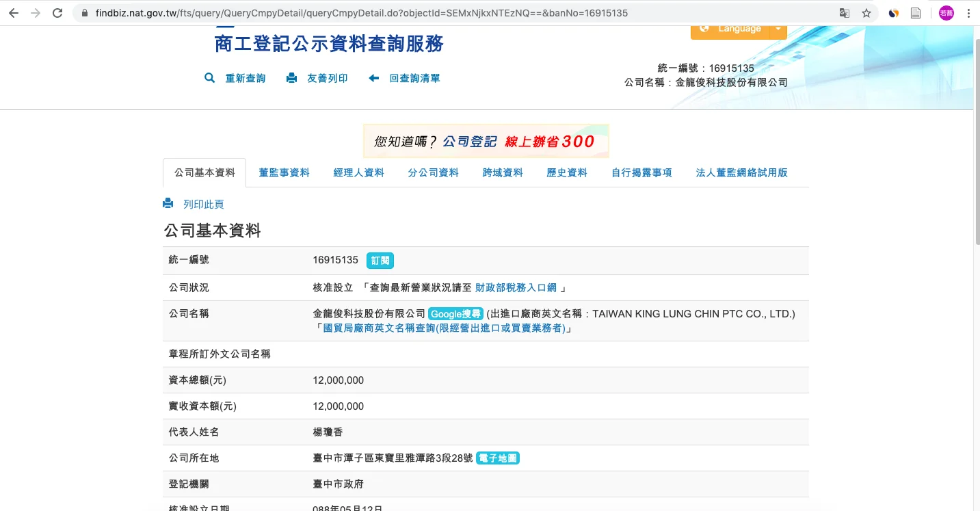Open the 電子地圖 map button
This screenshot has height=511, width=980.
[497, 458]
